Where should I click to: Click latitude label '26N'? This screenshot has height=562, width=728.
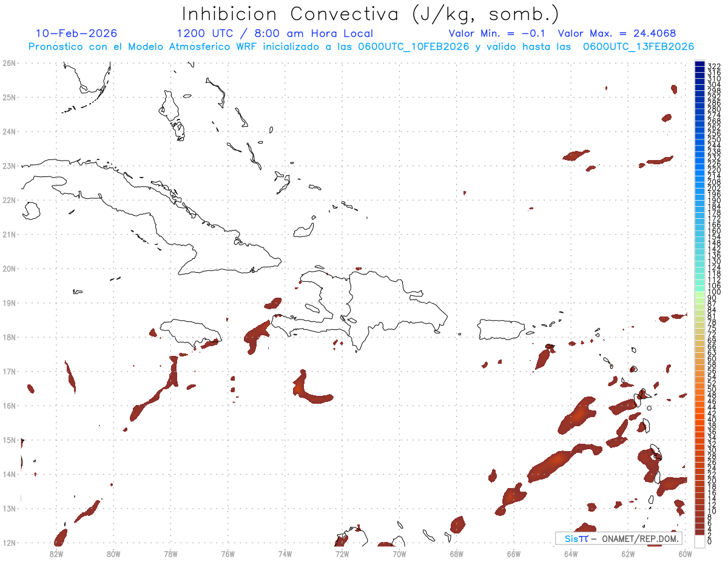(x=9, y=63)
